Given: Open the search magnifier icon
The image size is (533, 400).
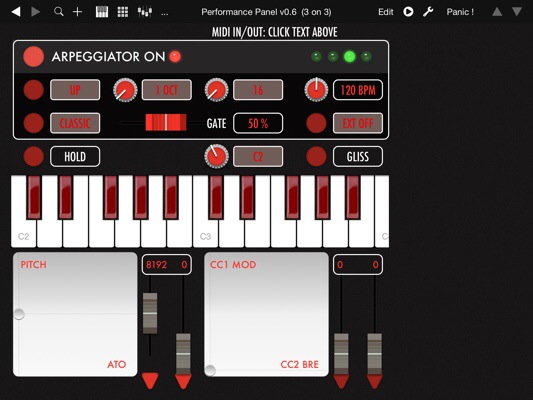Looking at the screenshot, I should [x=59, y=12].
